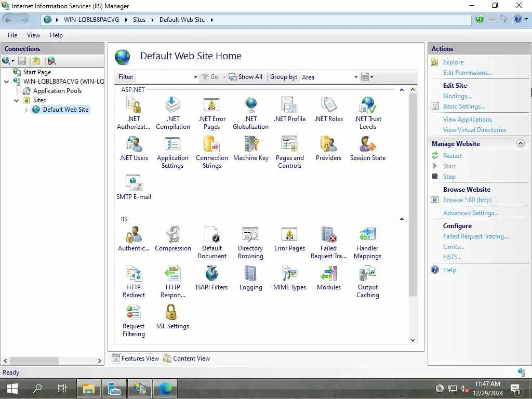This screenshot has height=399, width=532.
Task: Open the Default Document feature
Action: tap(212, 243)
